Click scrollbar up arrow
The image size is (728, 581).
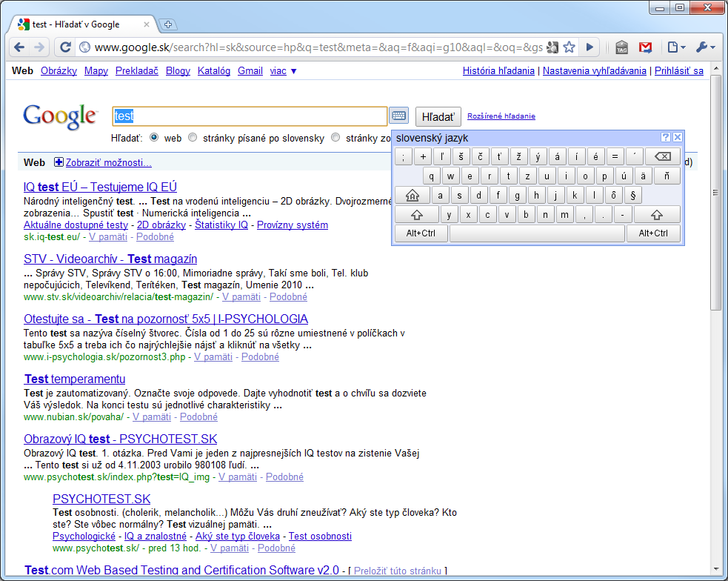pos(715,69)
